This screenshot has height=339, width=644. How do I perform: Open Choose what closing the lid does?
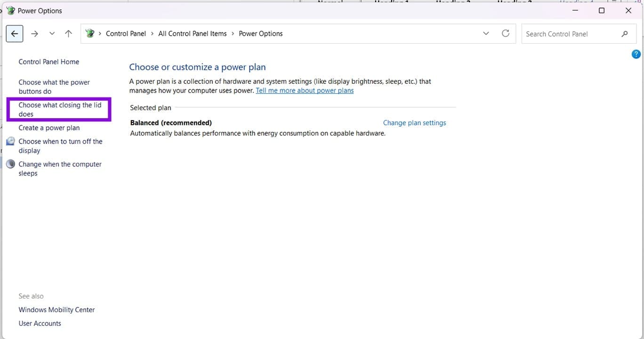60,109
